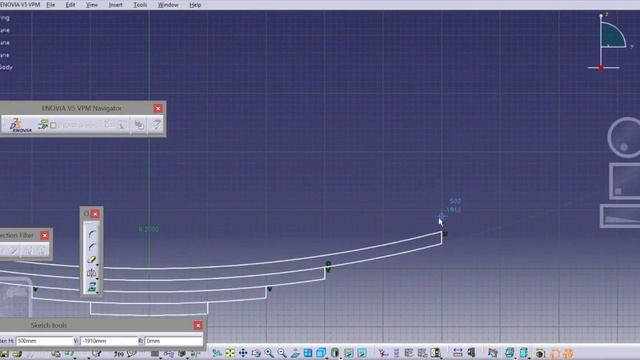Open the Window menu

pos(168,5)
